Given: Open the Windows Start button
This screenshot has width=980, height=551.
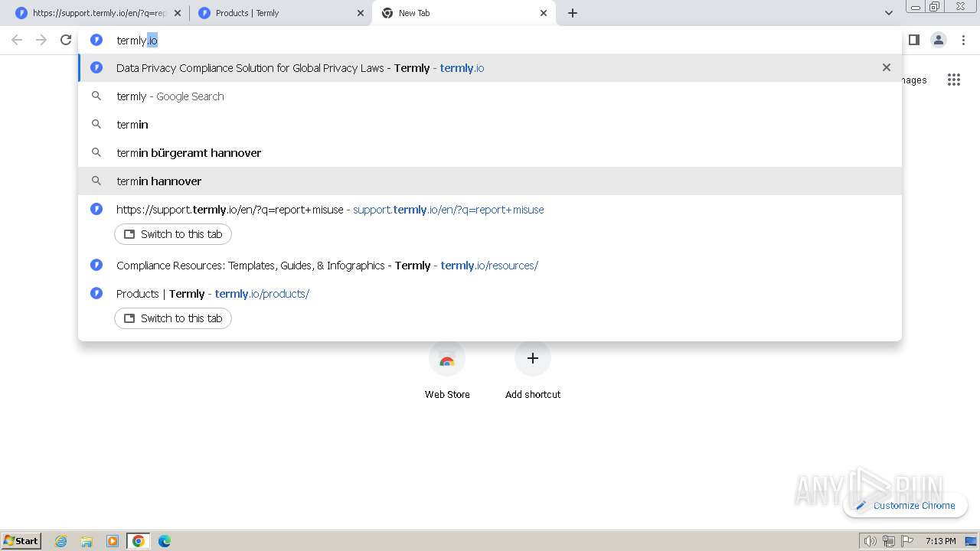Looking at the screenshot, I should pyautogui.click(x=21, y=540).
